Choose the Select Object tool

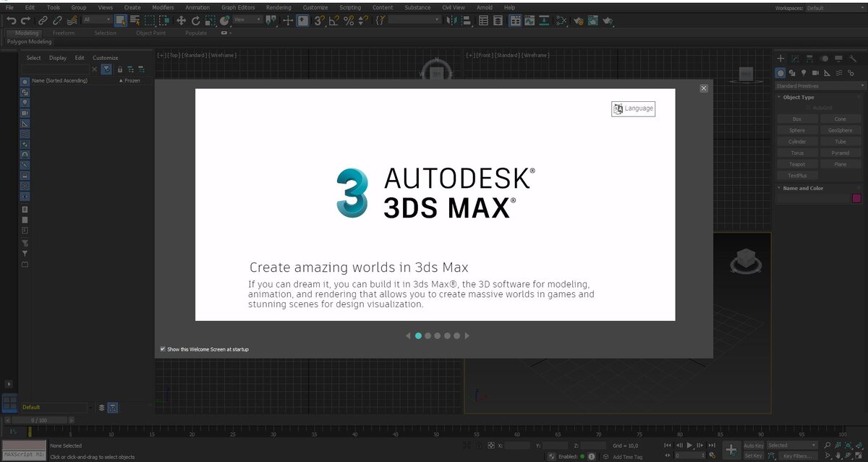coord(121,21)
